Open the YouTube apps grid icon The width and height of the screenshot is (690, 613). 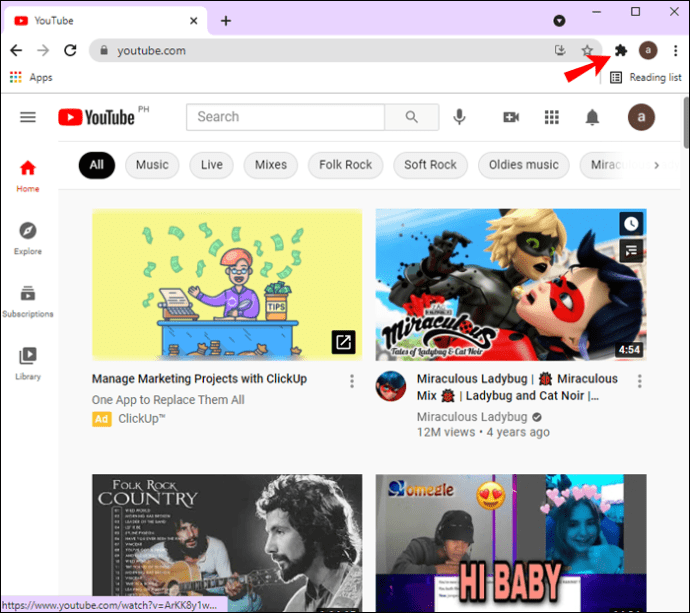(551, 117)
